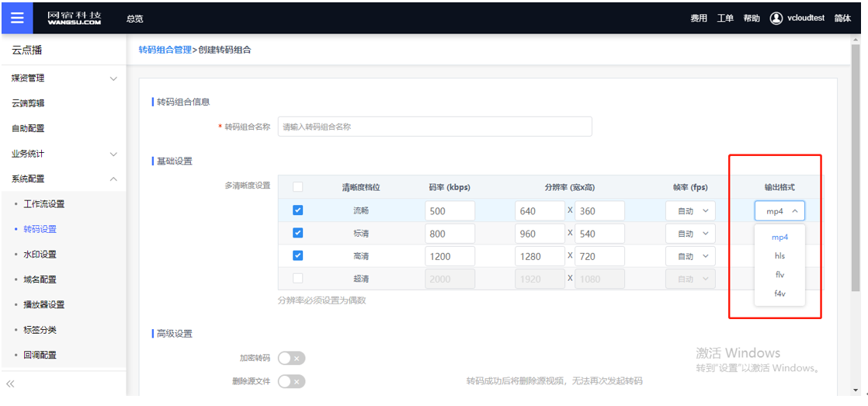Image resolution: width=868 pixels, height=406 pixels.
Task: Uncheck the 高清 row checkbox
Action: 298,255
